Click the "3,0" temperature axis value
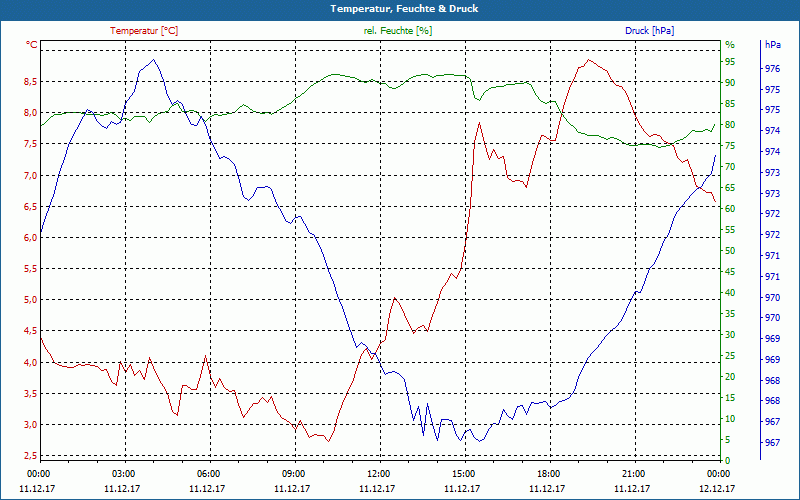This screenshot has height=500, width=800. click(x=31, y=425)
